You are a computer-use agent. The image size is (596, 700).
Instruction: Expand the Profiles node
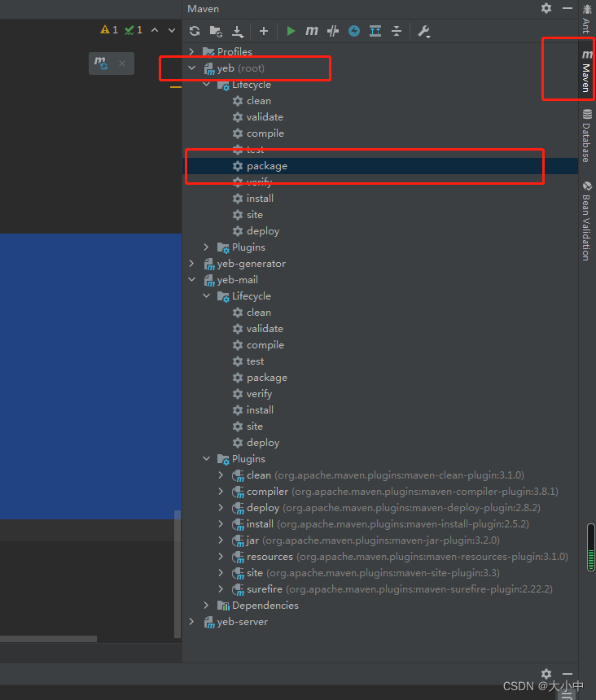point(191,51)
